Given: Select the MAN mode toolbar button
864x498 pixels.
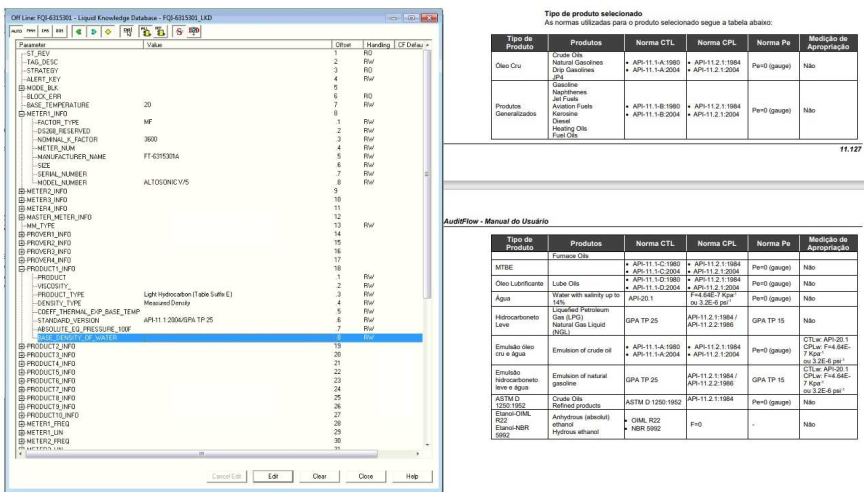Looking at the screenshot, I should tap(31, 32).
